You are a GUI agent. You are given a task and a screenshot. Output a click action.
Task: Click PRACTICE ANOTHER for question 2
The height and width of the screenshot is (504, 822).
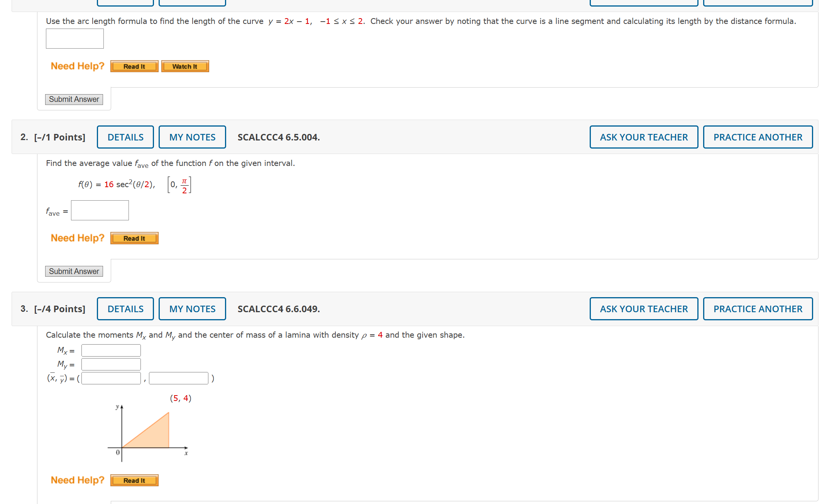pyautogui.click(x=758, y=137)
